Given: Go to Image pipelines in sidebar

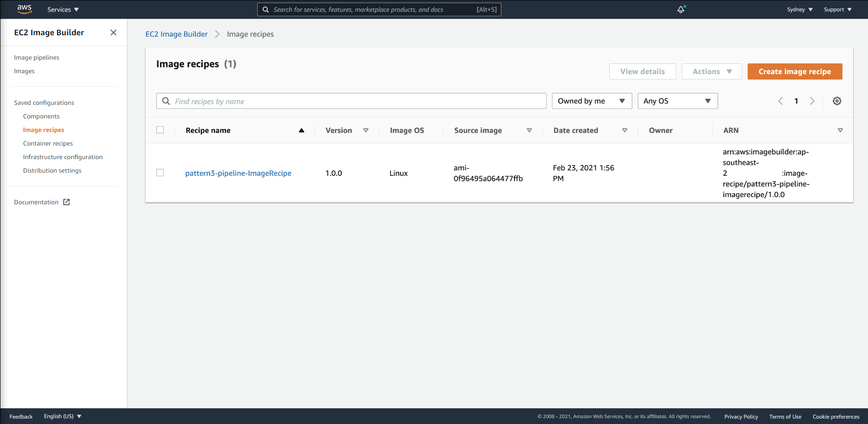Looking at the screenshot, I should 37,57.
